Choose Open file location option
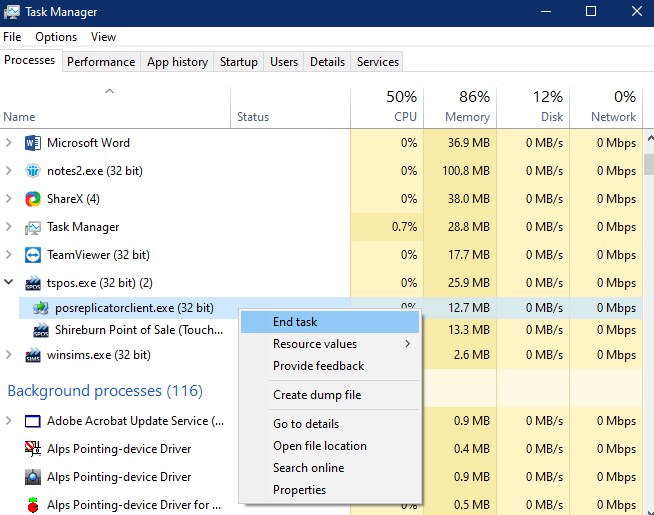Viewport: 654px width, 515px height. click(x=330, y=446)
